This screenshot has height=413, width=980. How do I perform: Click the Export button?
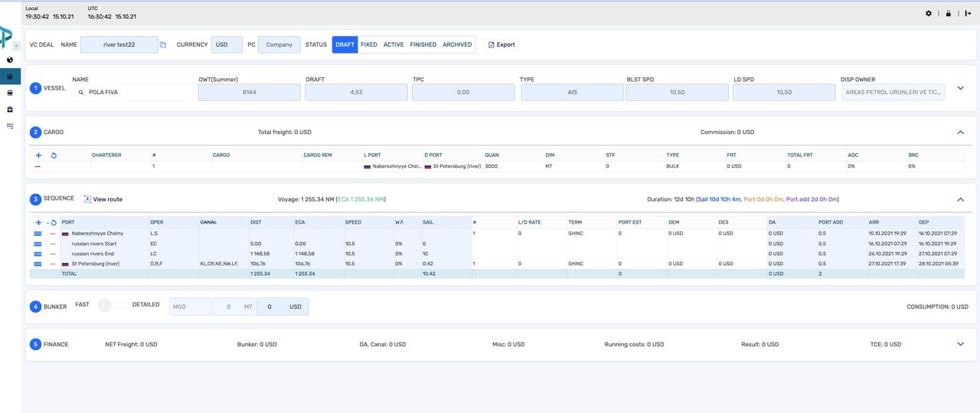[x=501, y=44]
